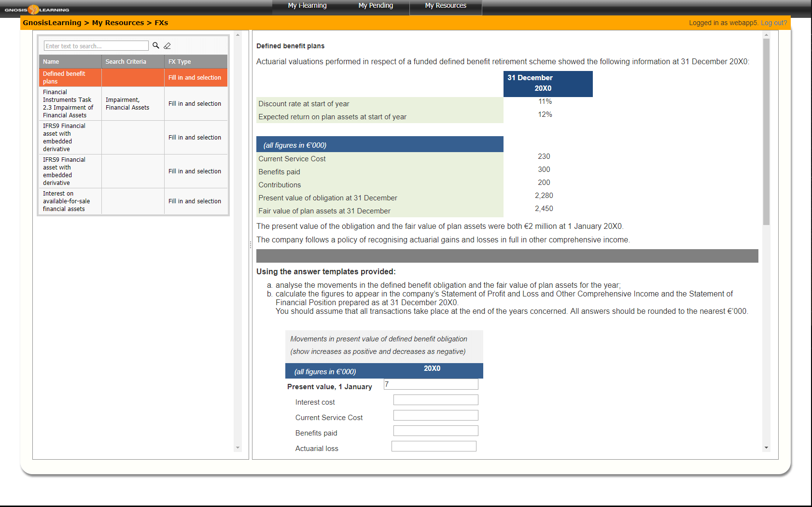Click the Interest cost answer field
The height and width of the screenshot is (507, 812).
tap(435, 400)
